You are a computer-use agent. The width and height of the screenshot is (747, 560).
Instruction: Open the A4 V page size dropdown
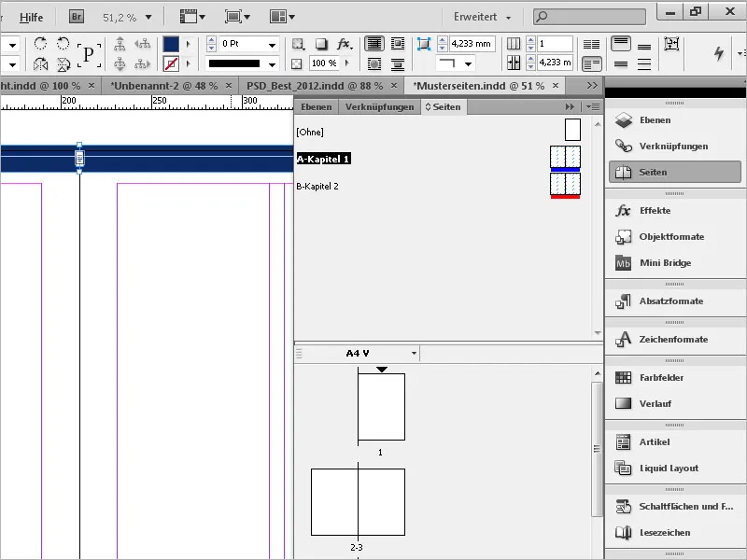(x=412, y=353)
